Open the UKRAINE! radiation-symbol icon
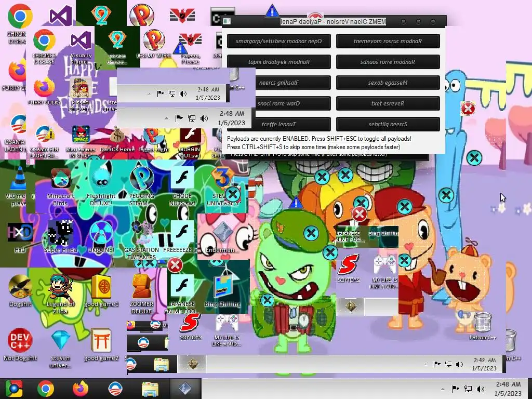The width and height of the screenshot is (532, 399). 101,236
